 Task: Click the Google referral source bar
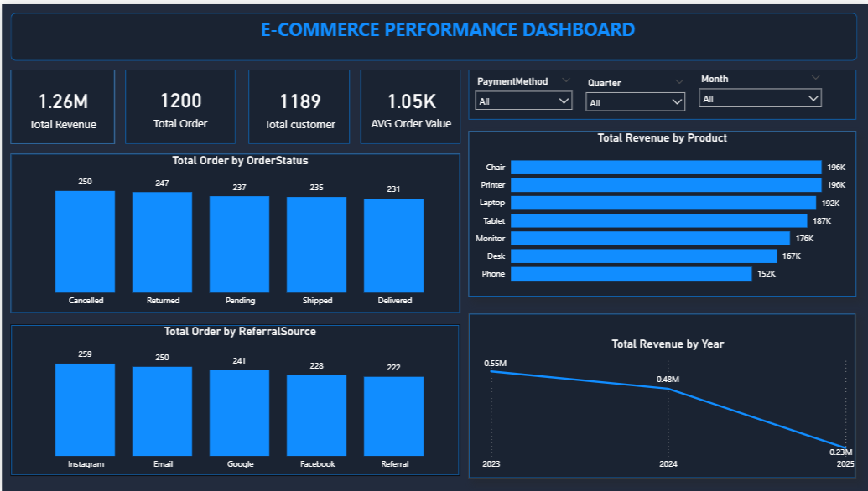click(239, 413)
